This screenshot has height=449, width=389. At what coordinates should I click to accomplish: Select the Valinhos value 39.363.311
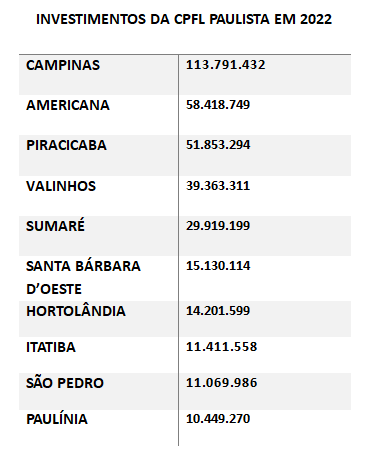coord(218,186)
